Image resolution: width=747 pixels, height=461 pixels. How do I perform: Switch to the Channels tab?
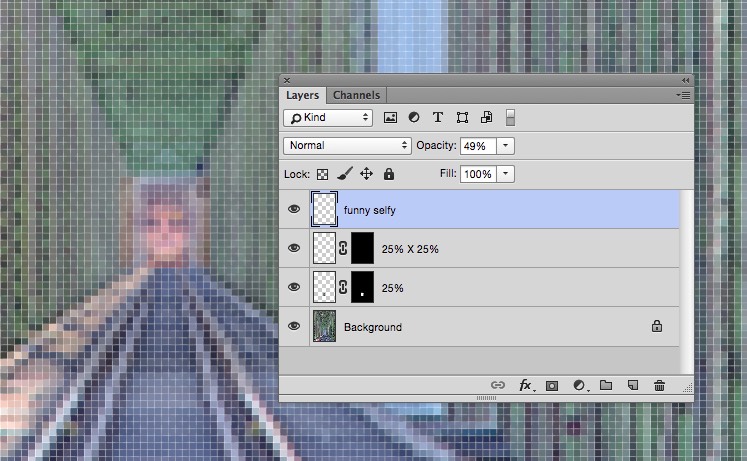356,95
